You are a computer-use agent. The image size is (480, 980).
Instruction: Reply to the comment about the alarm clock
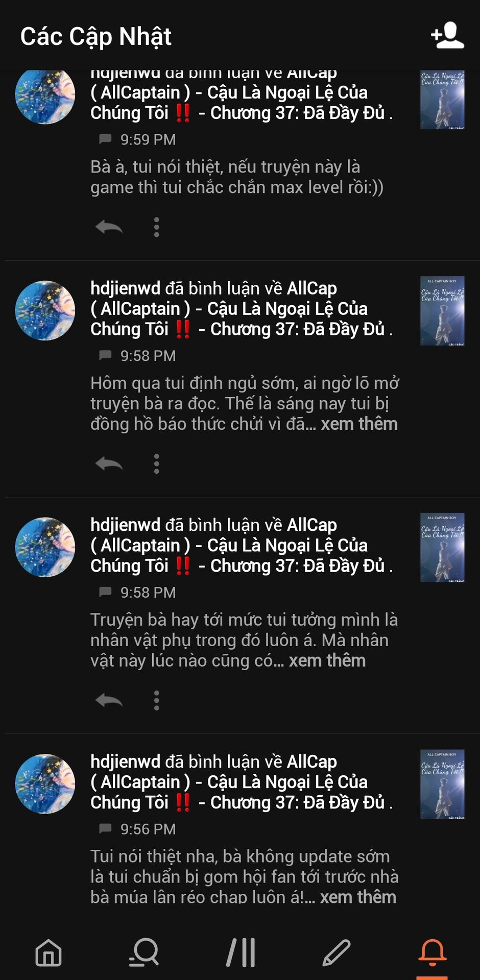tap(109, 464)
